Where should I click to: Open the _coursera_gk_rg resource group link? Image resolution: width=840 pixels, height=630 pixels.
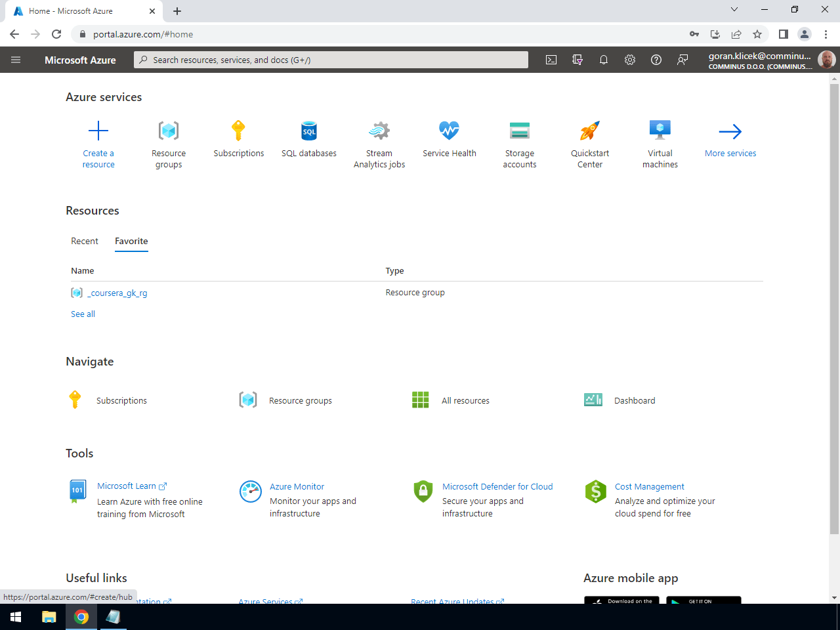point(117,293)
